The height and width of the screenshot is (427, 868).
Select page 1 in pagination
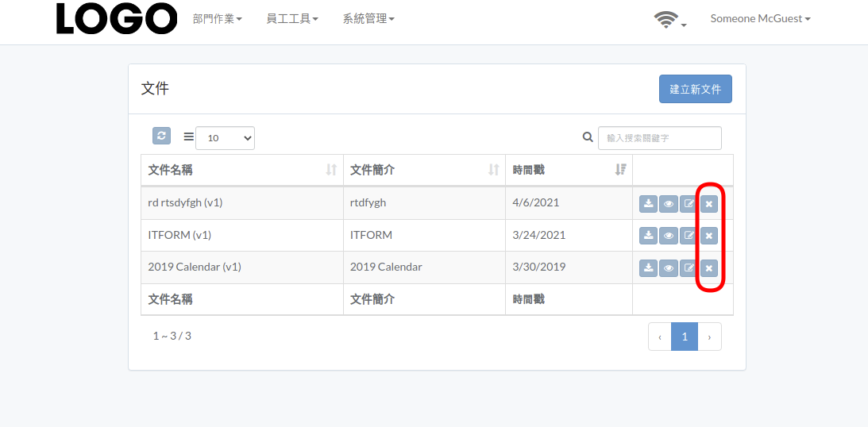point(685,337)
